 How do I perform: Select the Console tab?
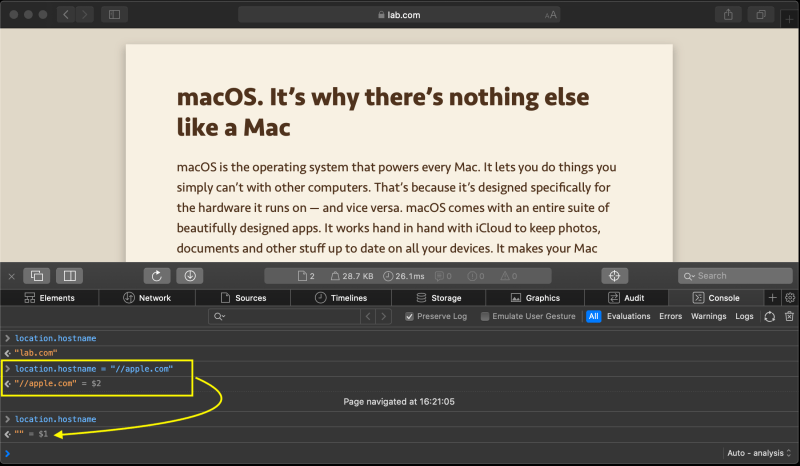[716, 298]
